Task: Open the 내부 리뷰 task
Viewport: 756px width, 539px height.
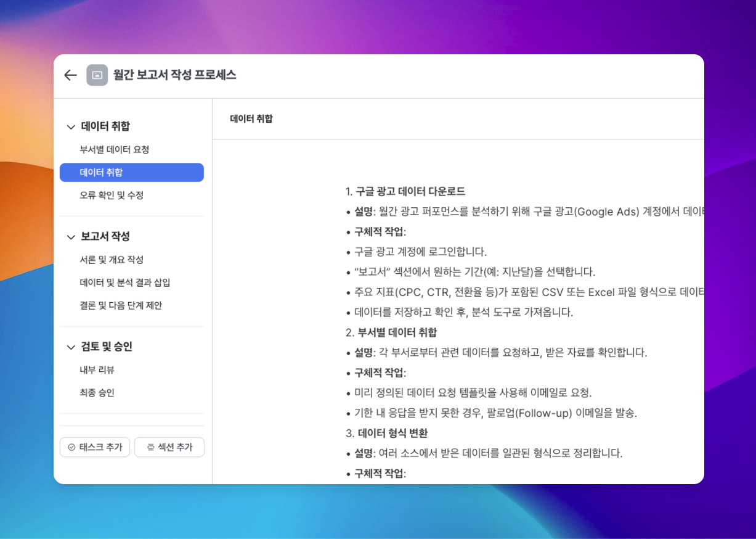Action: 97,370
